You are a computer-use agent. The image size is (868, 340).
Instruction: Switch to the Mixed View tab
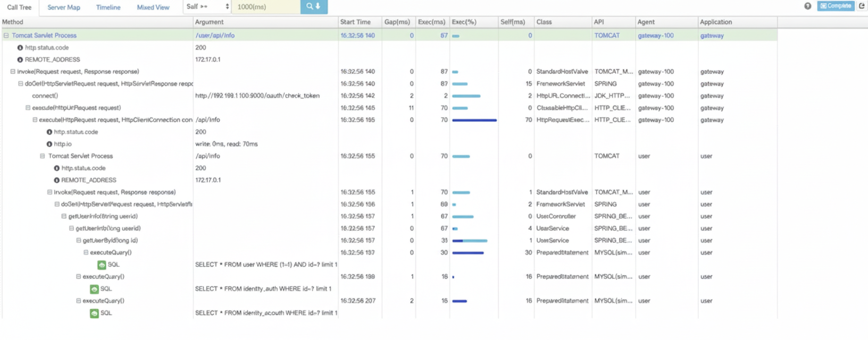[153, 7]
